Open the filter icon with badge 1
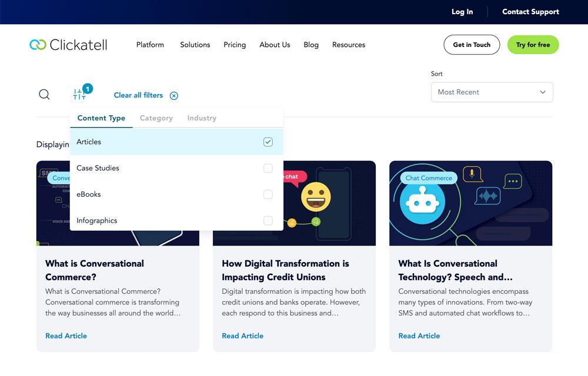 click(x=79, y=93)
